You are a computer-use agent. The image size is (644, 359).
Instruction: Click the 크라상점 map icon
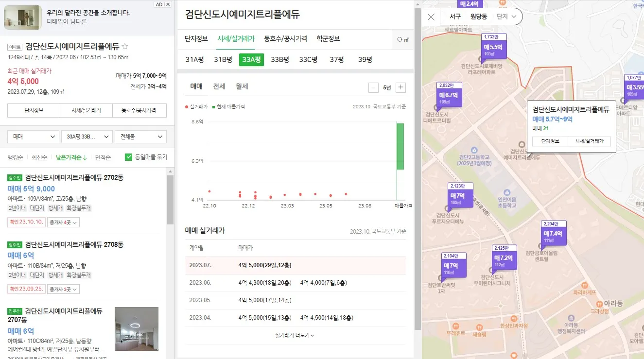[x=599, y=303]
